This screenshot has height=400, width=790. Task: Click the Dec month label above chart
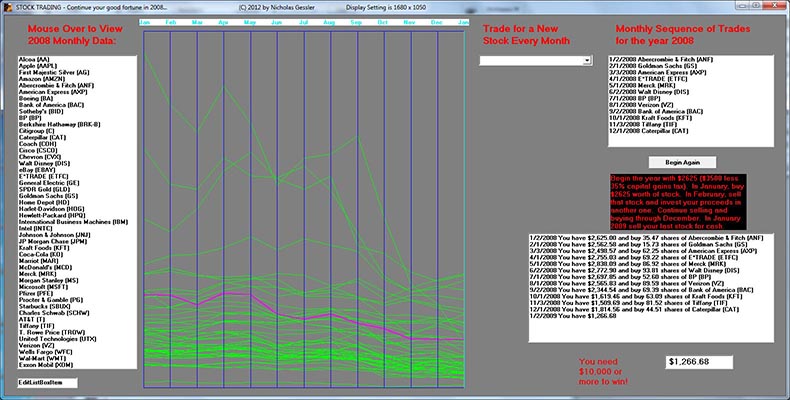436,23
